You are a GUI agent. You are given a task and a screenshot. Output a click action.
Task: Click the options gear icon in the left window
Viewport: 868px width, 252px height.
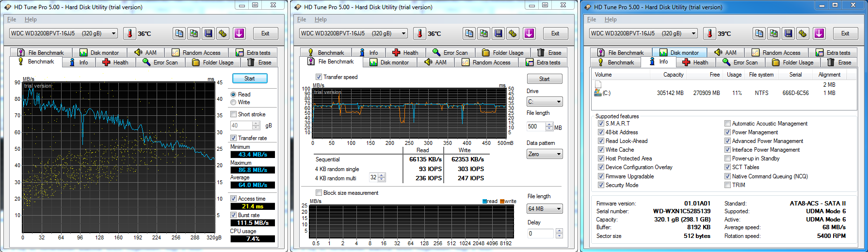223,33
